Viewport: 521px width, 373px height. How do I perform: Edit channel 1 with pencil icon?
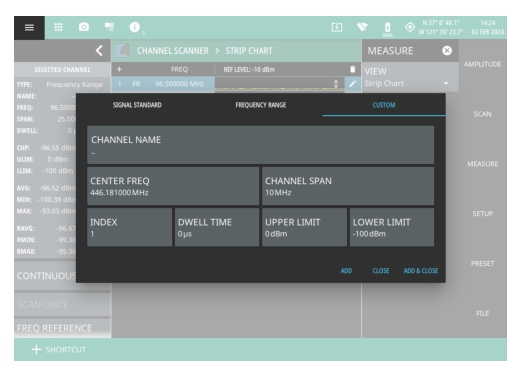point(353,84)
